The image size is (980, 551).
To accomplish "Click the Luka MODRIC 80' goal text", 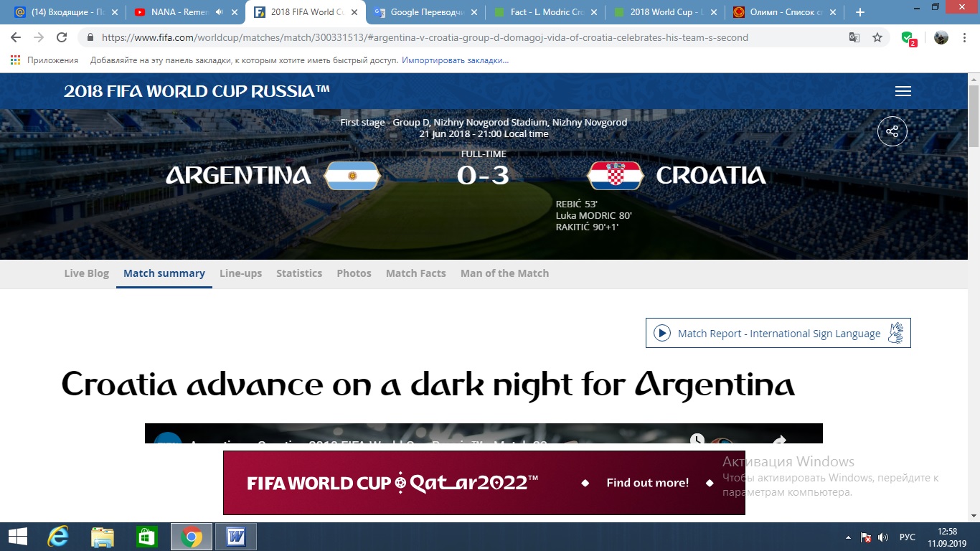I will coord(594,215).
